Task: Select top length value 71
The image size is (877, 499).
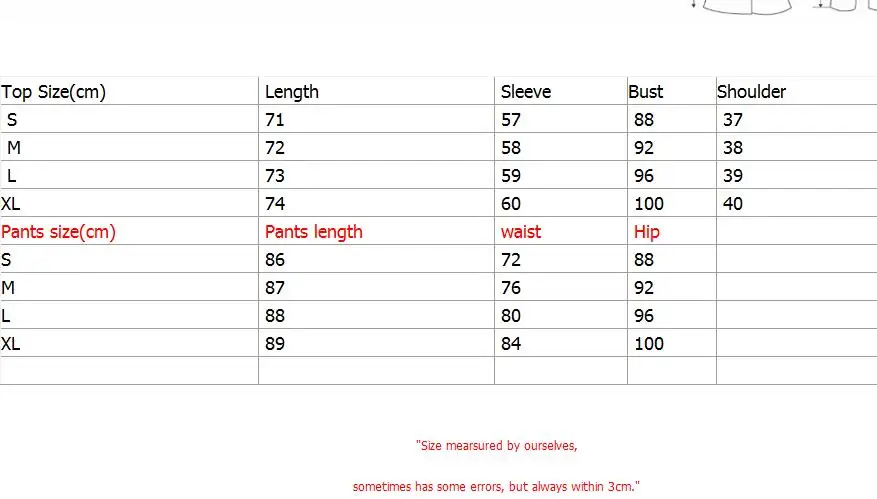Action: pyautogui.click(x=275, y=120)
